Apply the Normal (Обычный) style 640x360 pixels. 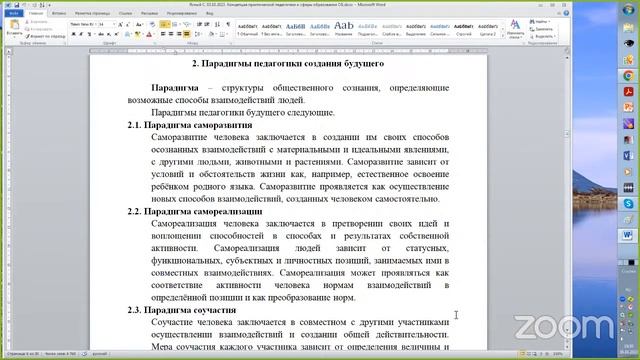coord(248,29)
